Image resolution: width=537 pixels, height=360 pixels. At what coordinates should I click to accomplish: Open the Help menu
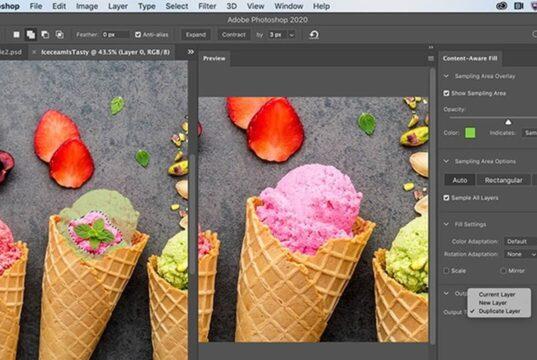[x=321, y=6]
